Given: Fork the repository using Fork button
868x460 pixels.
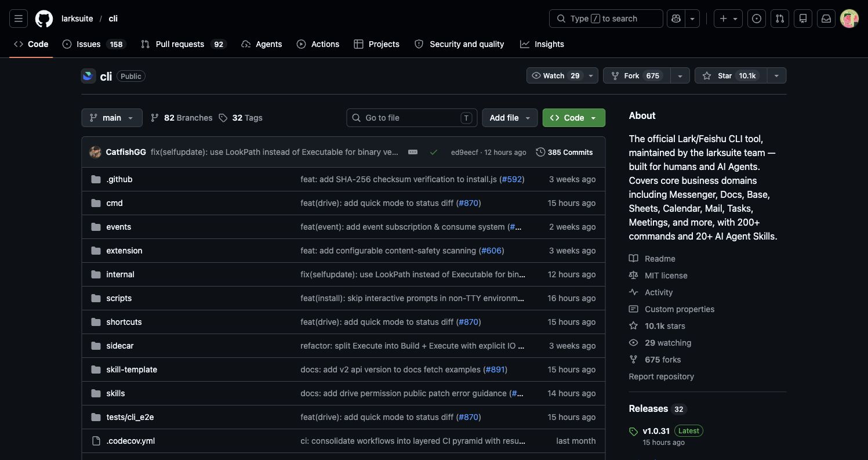Looking at the screenshot, I should pyautogui.click(x=637, y=76).
